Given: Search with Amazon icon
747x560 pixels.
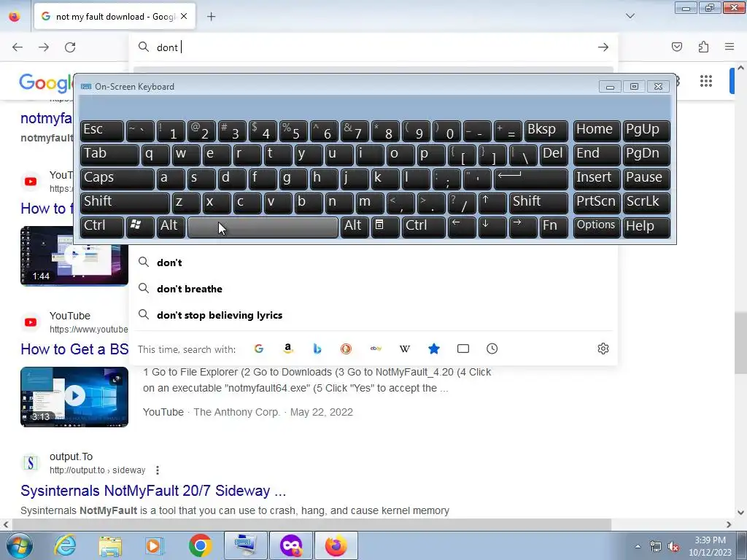Looking at the screenshot, I should (287, 349).
